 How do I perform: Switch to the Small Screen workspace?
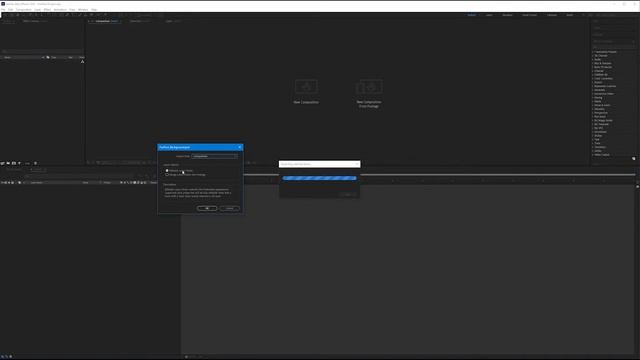coord(529,15)
